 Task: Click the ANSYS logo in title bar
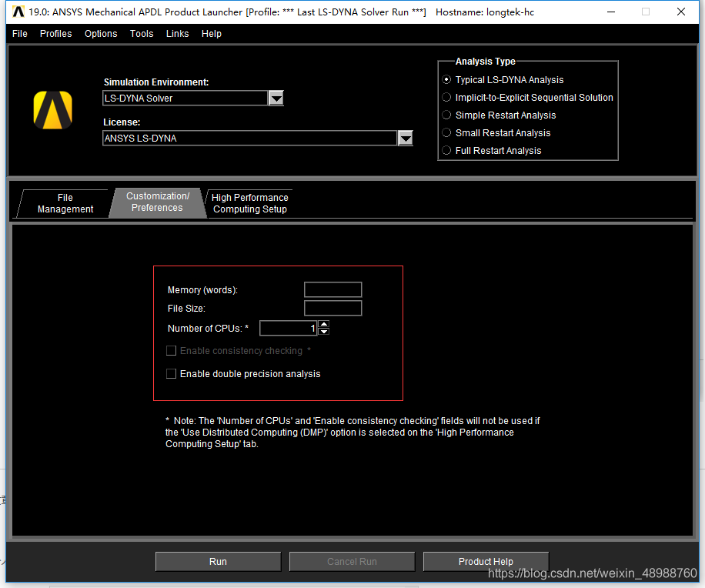[x=18, y=12]
